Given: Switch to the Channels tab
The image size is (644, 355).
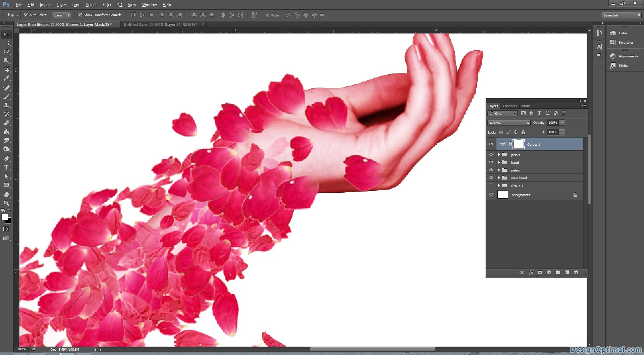Looking at the screenshot, I should click(x=509, y=106).
